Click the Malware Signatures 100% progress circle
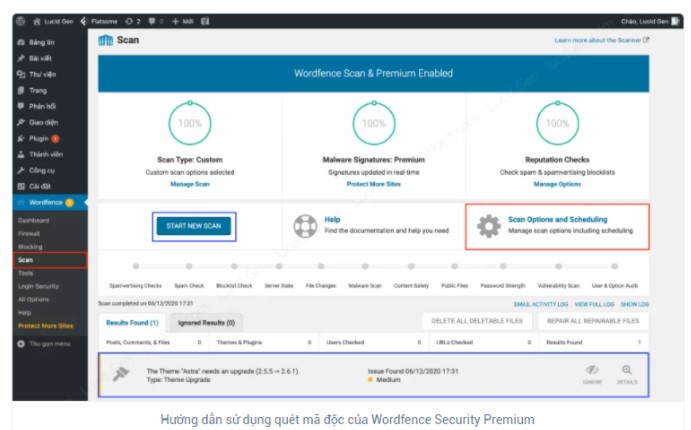The image size is (691, 430). tap(373, 123)
